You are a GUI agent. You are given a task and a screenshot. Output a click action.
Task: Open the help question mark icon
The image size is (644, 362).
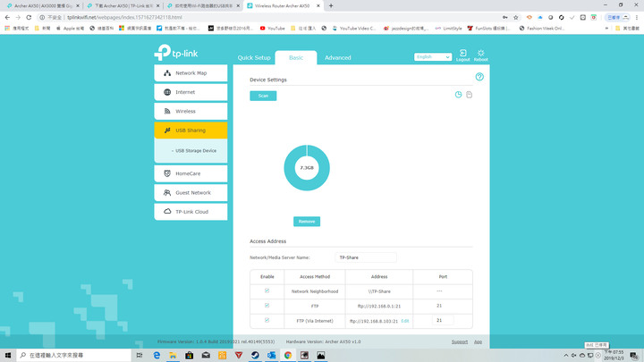coord(479,77)
